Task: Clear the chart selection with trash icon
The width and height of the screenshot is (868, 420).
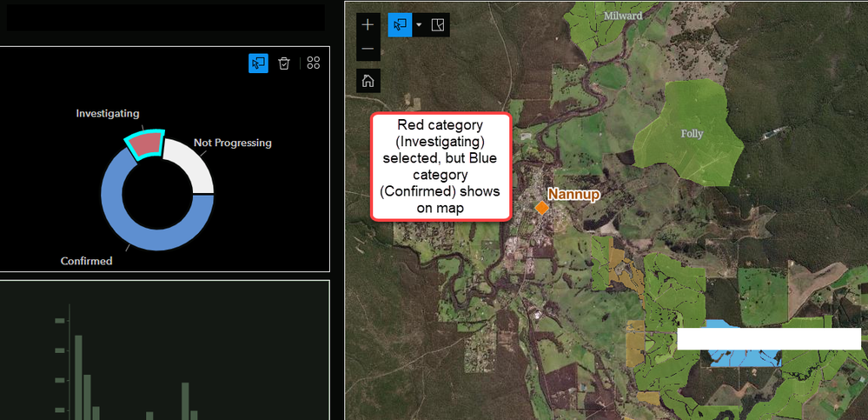Action: pyautogui.click(x=284, y=63)
